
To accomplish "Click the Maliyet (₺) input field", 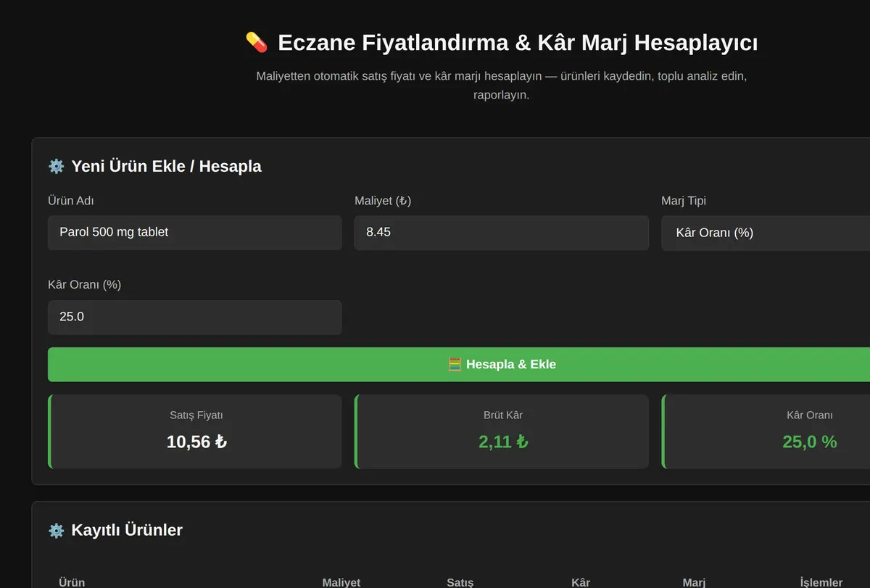I will coord(501,233).
